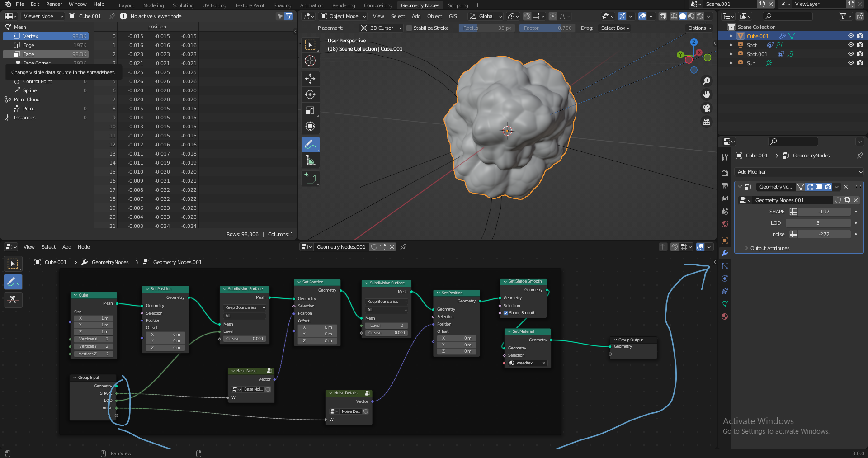This screenshot has height=458, width=868.
Task: Choose the Add Cube tool in viewport
Action: (x=310, y=178)
